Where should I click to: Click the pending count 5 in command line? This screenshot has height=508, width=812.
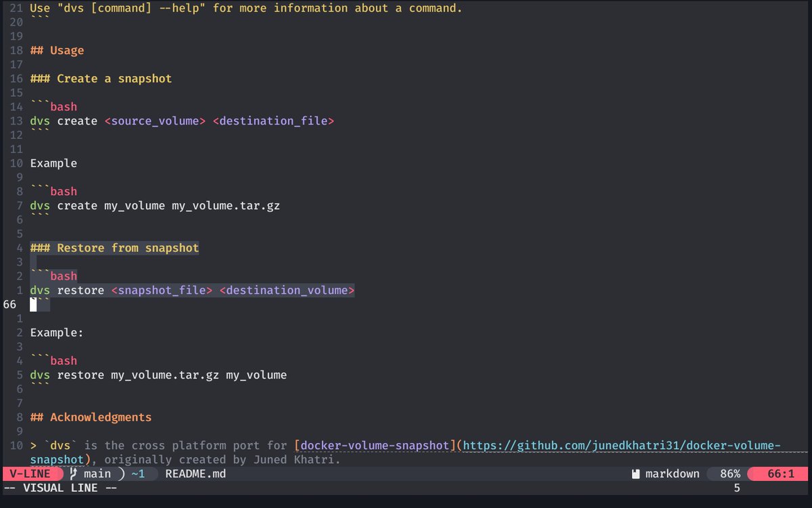point(737,488)
